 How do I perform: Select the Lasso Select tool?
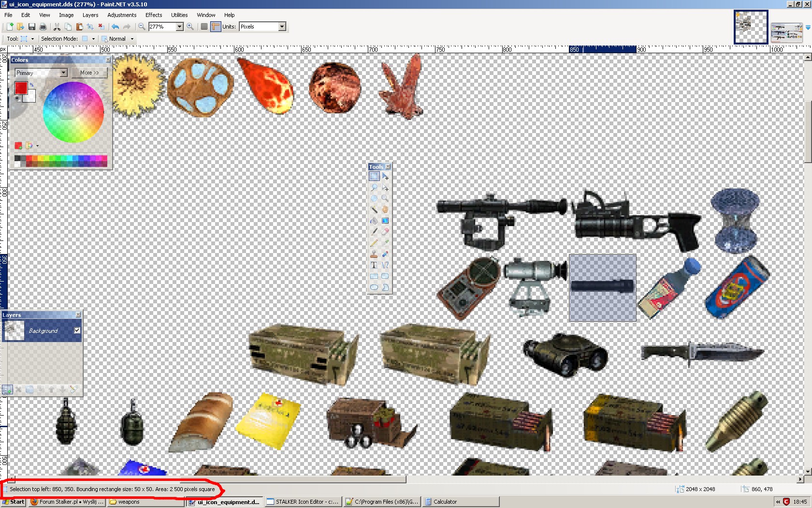pos(374,188)
